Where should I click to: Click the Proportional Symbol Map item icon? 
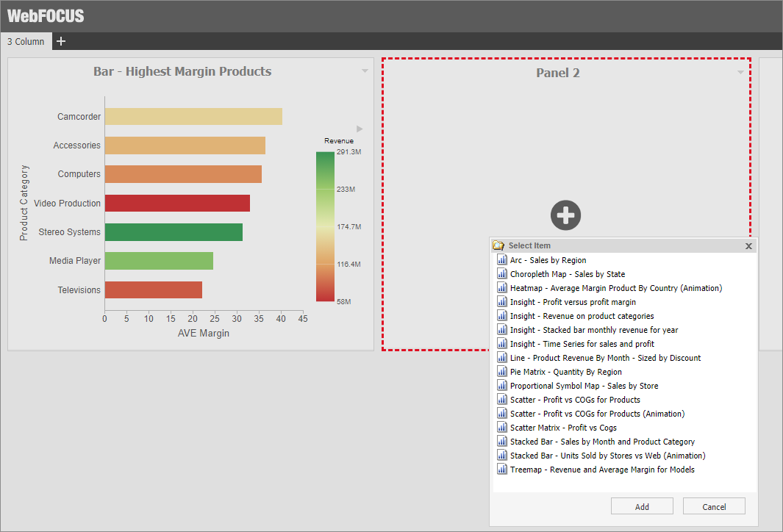pyautogui.click(x=502, y=386)
